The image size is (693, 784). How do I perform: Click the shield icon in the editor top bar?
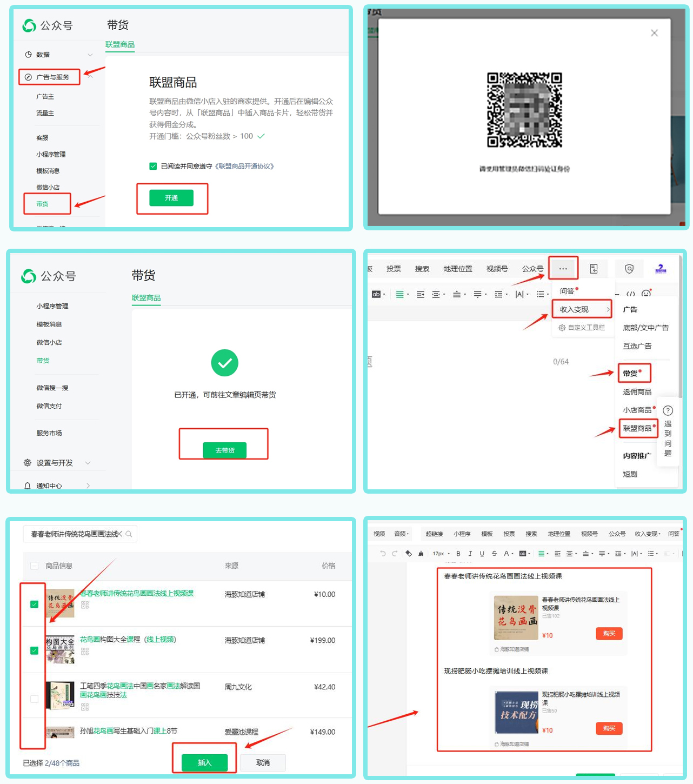(629, 269)
